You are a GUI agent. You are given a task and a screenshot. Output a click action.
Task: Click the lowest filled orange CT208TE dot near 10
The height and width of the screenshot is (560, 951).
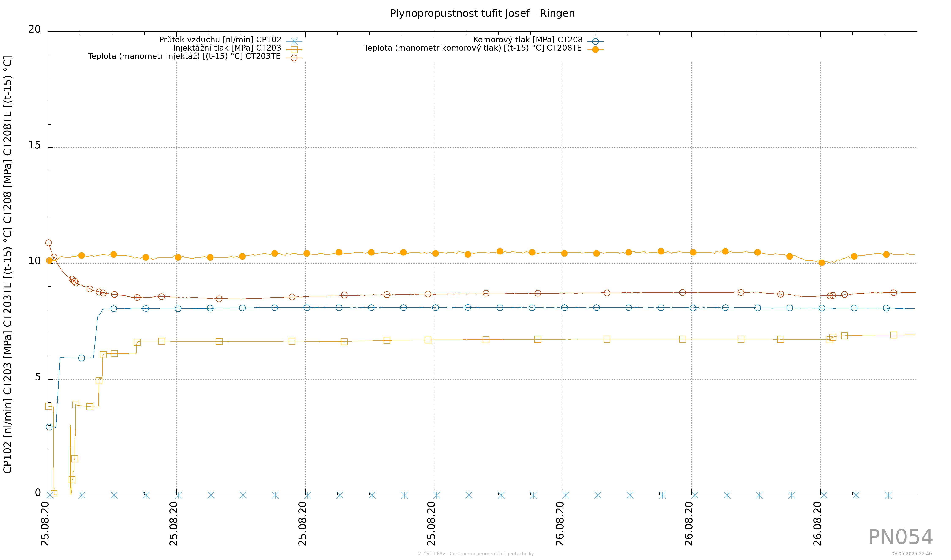point(822,263)
